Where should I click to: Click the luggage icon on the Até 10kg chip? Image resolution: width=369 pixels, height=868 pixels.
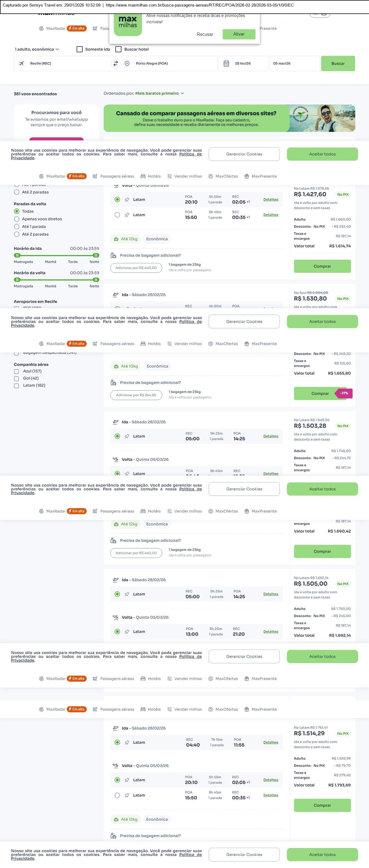coord(116,366)
